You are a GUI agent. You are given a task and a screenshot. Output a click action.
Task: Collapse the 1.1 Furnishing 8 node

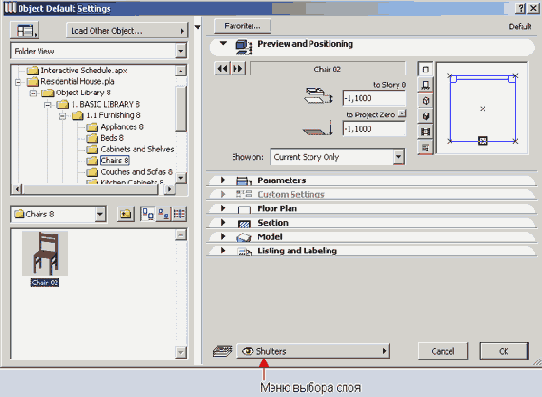point(62,116)
